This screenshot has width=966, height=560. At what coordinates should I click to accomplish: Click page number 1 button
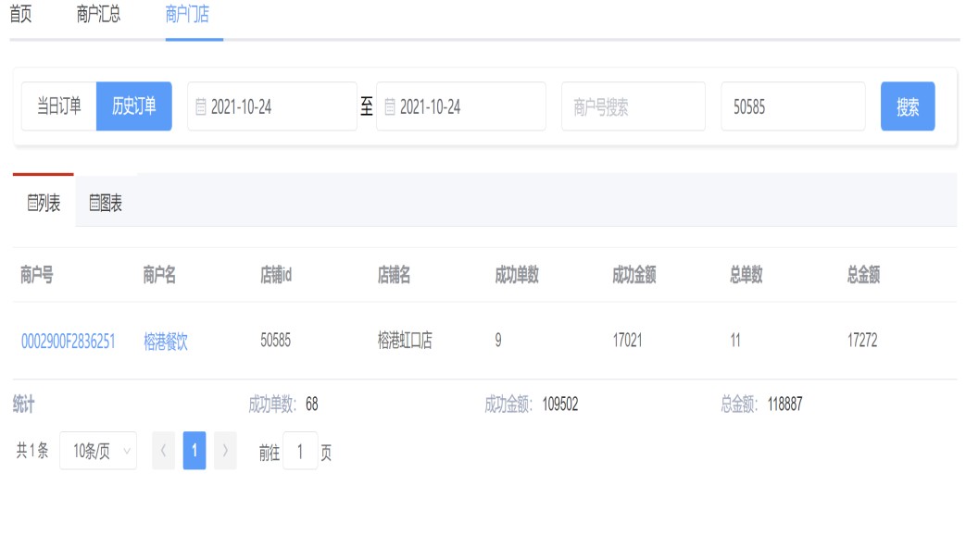[194, 451]
